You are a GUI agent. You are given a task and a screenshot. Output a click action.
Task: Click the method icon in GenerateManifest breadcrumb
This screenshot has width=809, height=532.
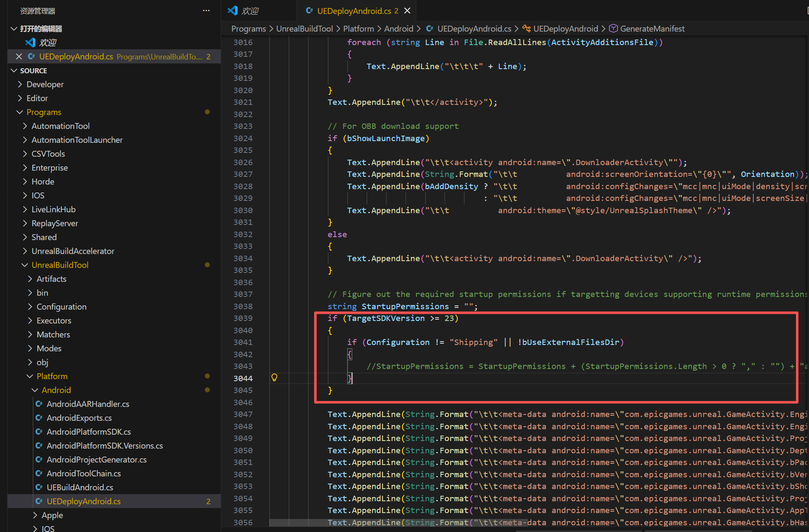(613, 29)
